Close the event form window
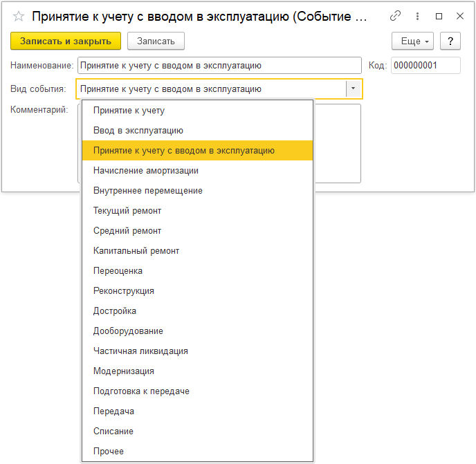 (x=459, y=16)
